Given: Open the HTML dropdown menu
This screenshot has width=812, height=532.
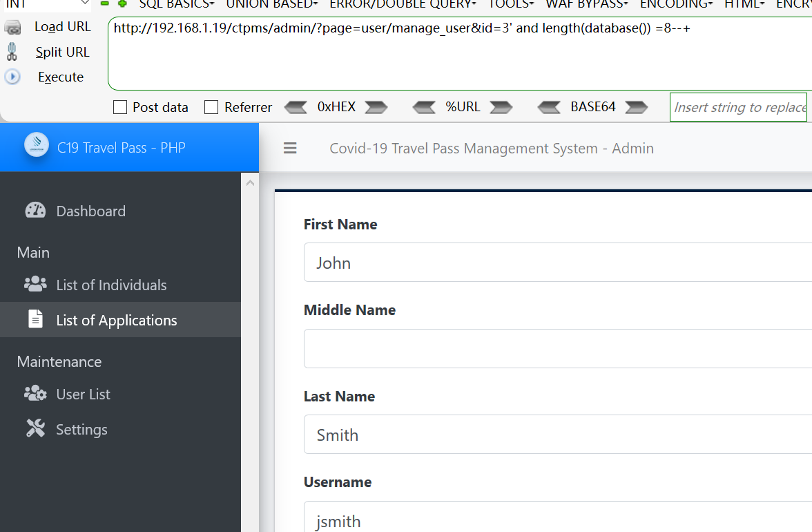Looking at the screenshot, I should [744, 4].
